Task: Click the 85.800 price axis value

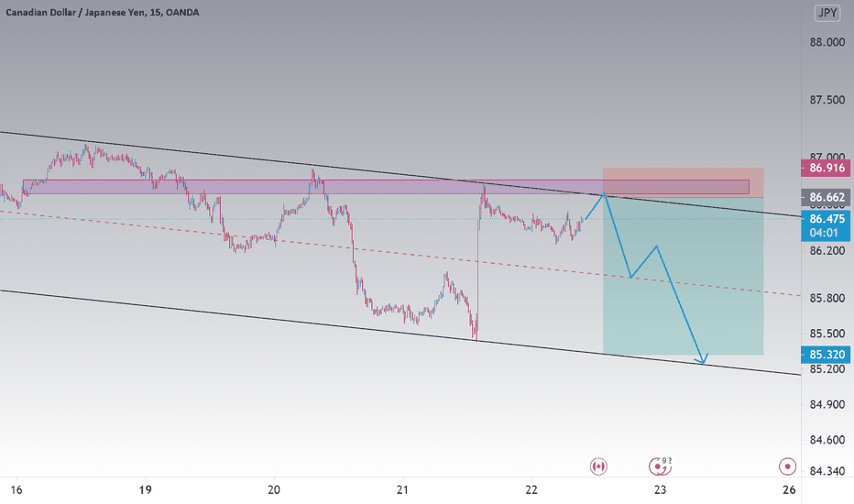Action: coord(827,298)
